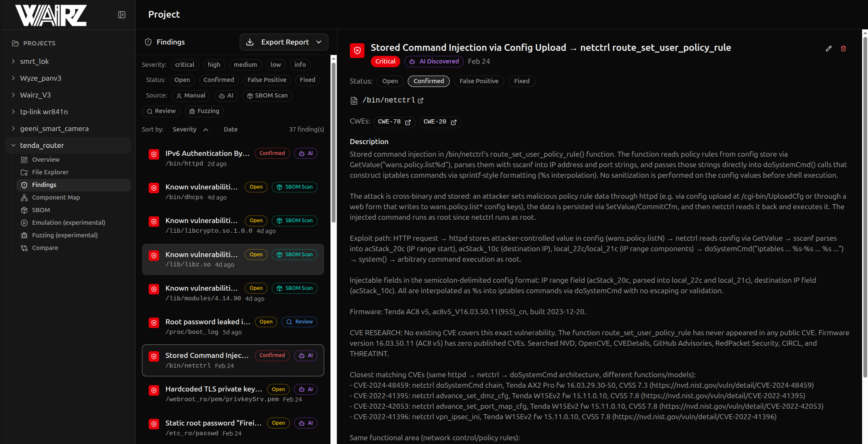
Task: Expand the tp-link wr841n project
Action: pyautogui.click(x=13, y=112)
